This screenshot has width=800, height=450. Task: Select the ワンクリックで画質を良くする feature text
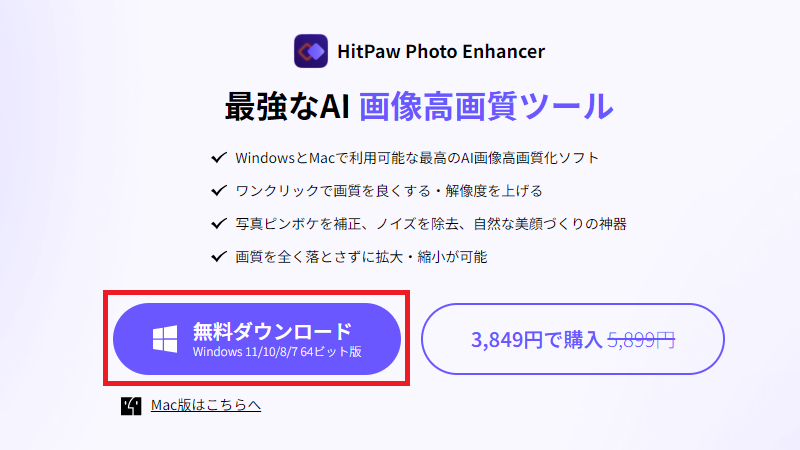pyautogui.click(x=389, y=191)
